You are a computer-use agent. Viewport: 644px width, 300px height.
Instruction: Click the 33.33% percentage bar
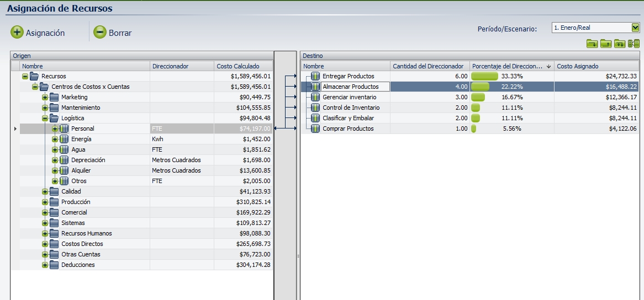(x=484, y=76)
